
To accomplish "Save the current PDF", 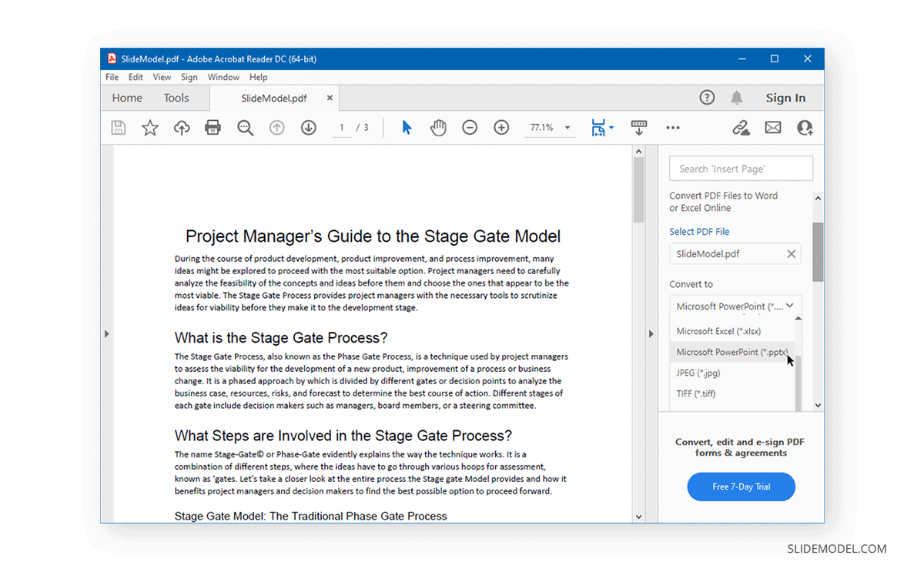I will (x=118, y=128).
